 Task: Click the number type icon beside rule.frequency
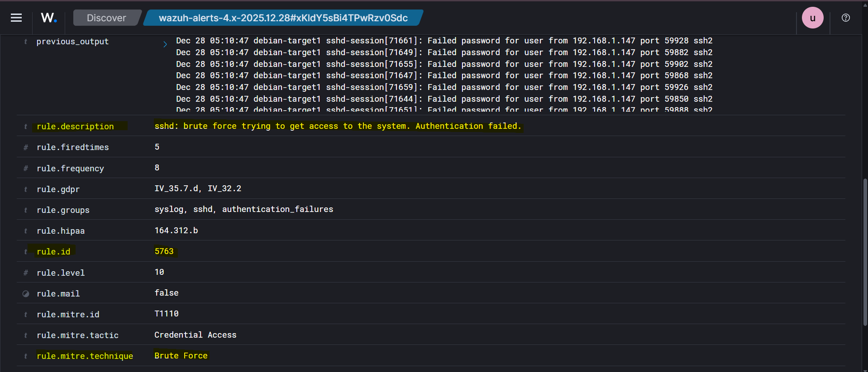coord(26,169)
